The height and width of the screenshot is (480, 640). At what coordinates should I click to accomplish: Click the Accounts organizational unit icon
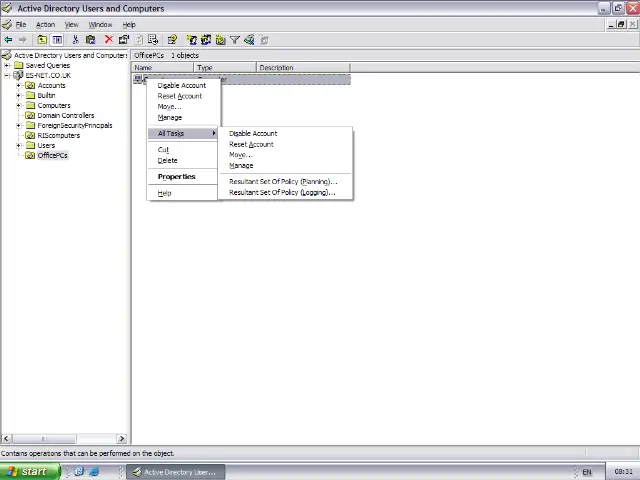30,85
